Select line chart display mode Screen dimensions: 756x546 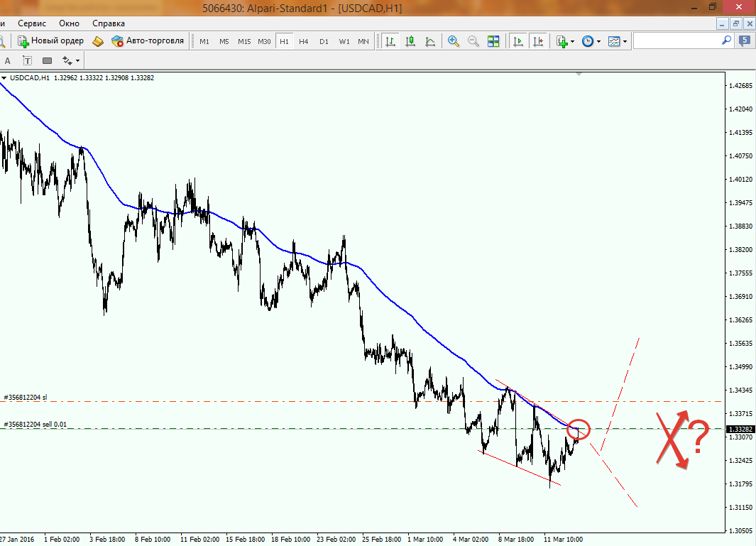(430, 41)
